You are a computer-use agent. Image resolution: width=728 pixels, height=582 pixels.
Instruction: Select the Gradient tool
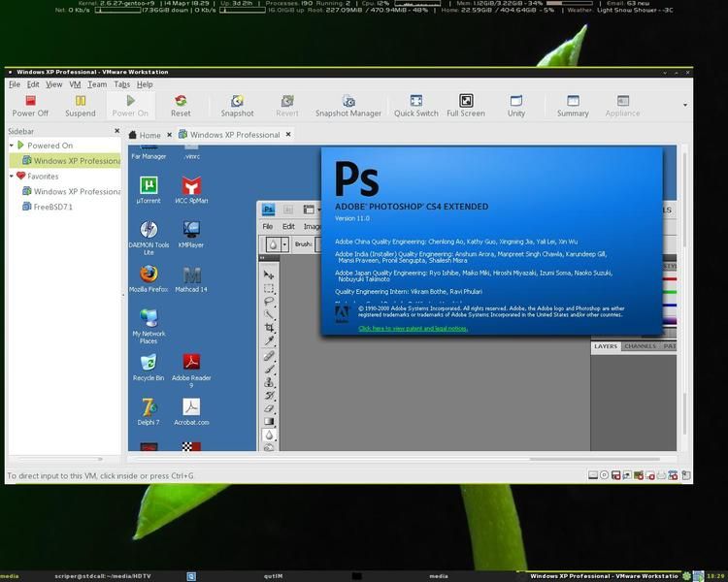coord(268,421)
